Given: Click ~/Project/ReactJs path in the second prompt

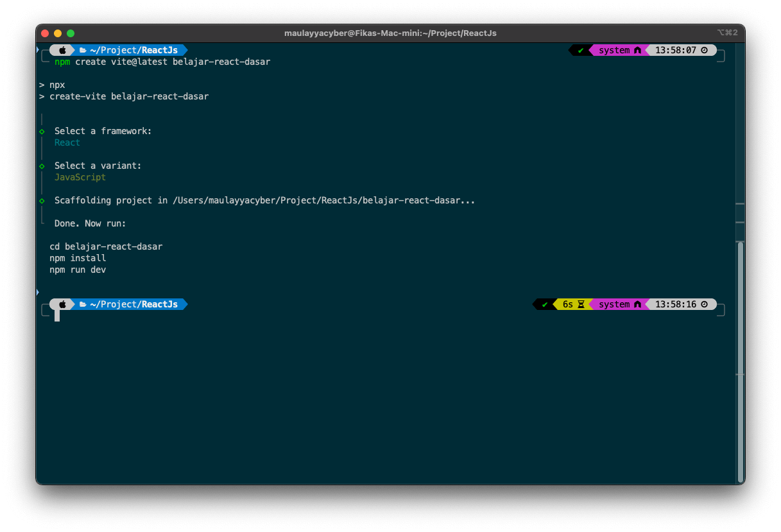Looking at the screenshot, I should (x=134, y=304).
